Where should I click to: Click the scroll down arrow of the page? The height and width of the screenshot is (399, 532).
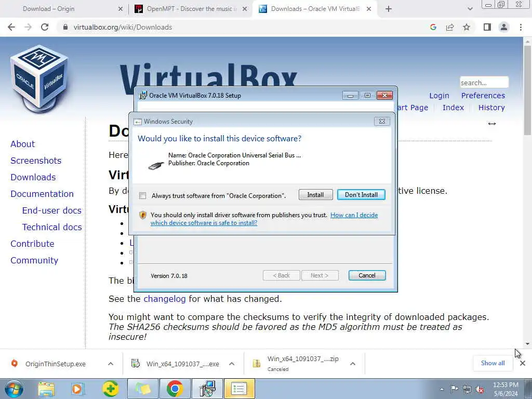(x=527, y=344)
